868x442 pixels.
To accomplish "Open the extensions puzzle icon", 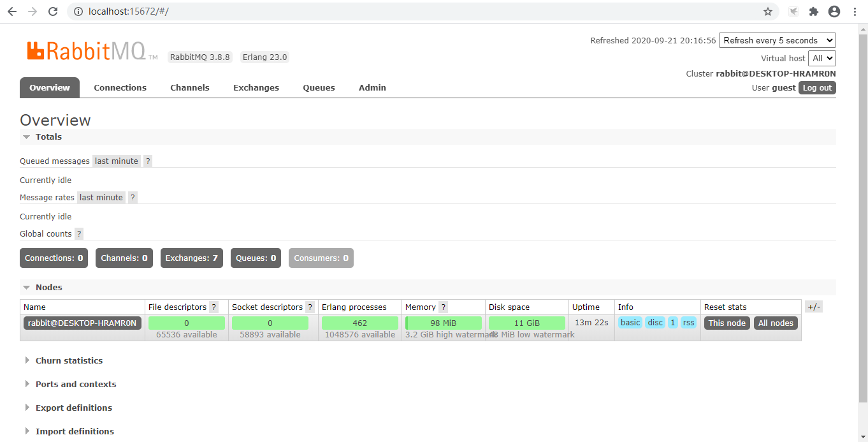I will coord(814,11).
